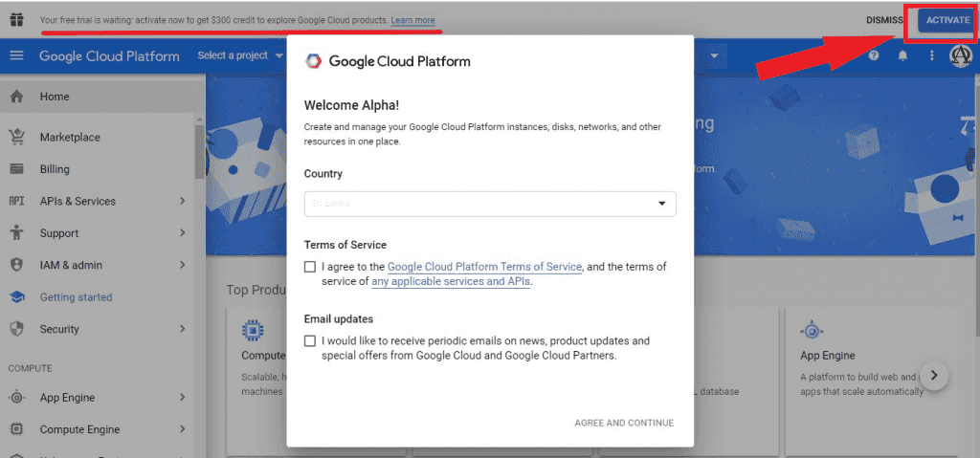Check the Terms of Service agreement box

pos(310,267)
